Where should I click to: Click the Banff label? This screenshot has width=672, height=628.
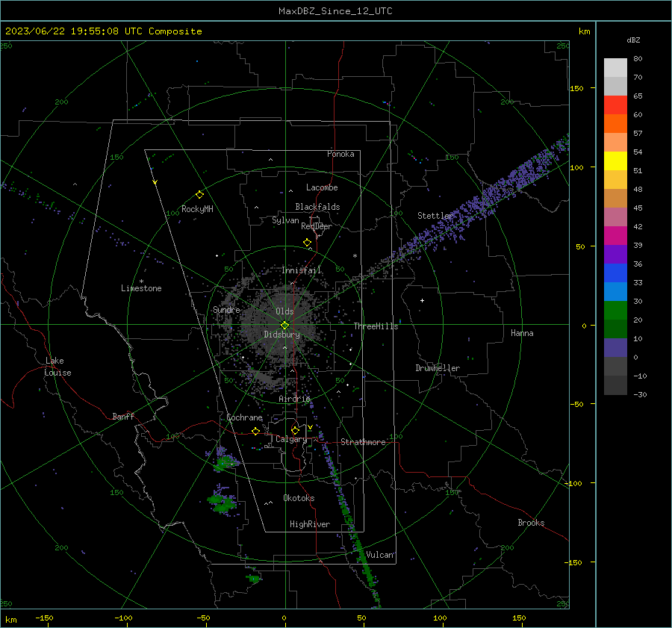click(x=123, y=416)
